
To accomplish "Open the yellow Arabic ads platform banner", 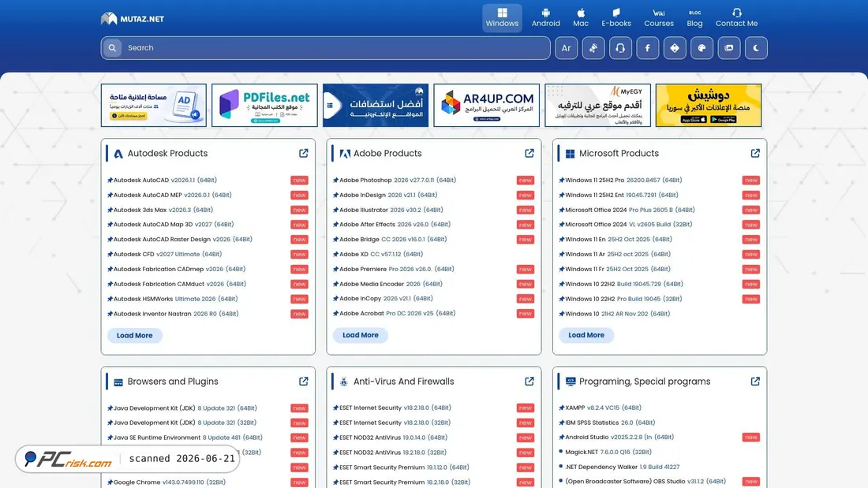I will (709, 105).
